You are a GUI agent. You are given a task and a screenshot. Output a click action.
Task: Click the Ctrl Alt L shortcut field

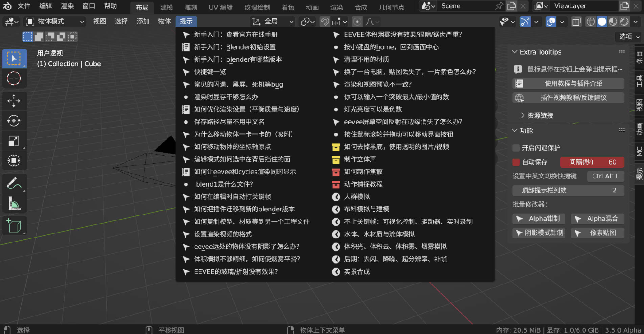pyautogui.click(x=606, y=176)
